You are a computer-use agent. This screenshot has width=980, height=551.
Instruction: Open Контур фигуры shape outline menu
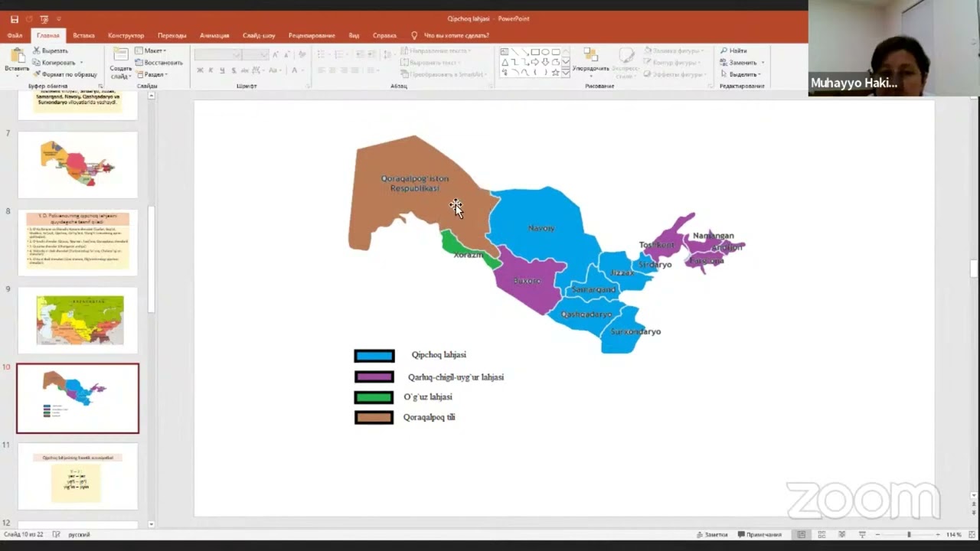click(x=674, y=63)
